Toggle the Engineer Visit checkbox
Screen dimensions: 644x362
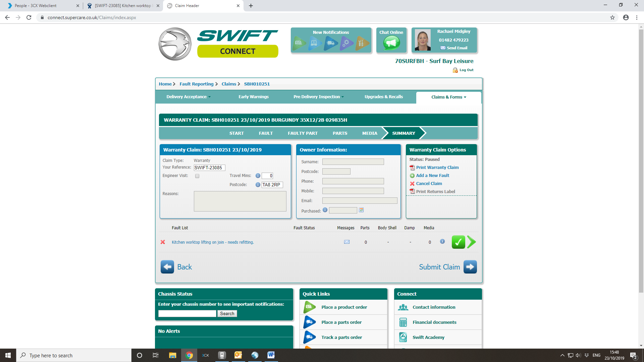197,176
